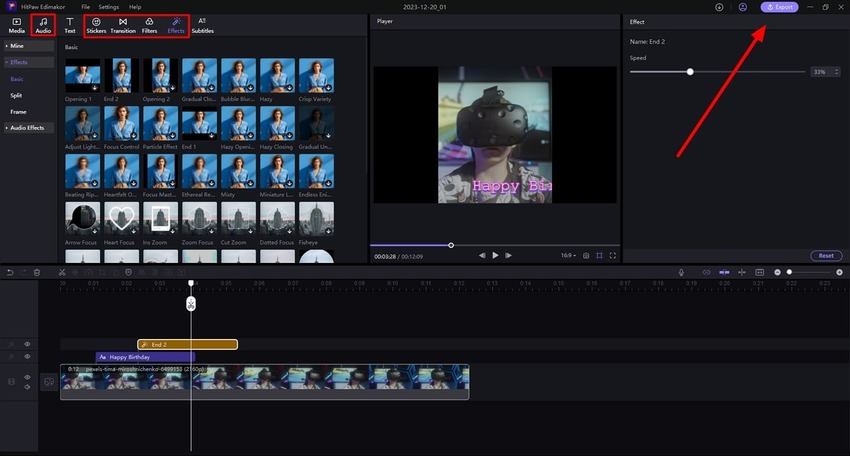Step to next frame in player

[x=508, y=255]
